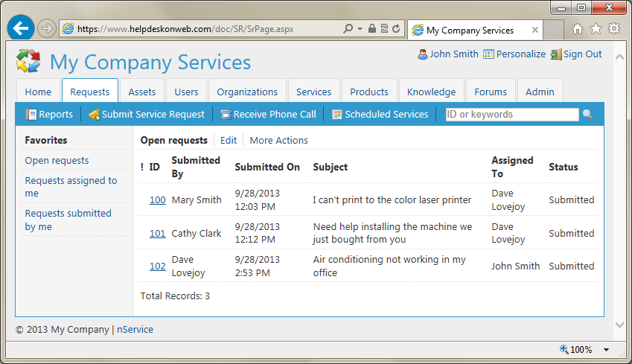Click the John Smith profile link

point(454,54)
